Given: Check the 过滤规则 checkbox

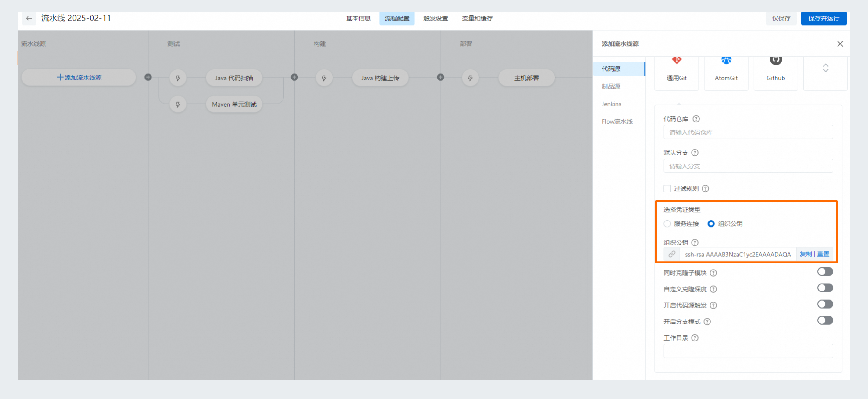Looking at the screenshot, I should (667, 189).
